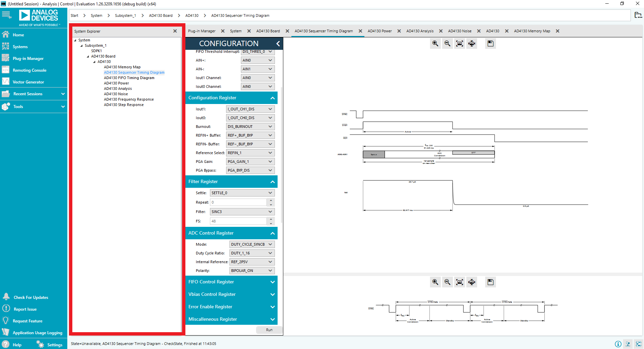This screenshot has height=349, width=644.
Task: Click Subsystem_1 in the breadcrumb
Action: (x=126, y=15)
